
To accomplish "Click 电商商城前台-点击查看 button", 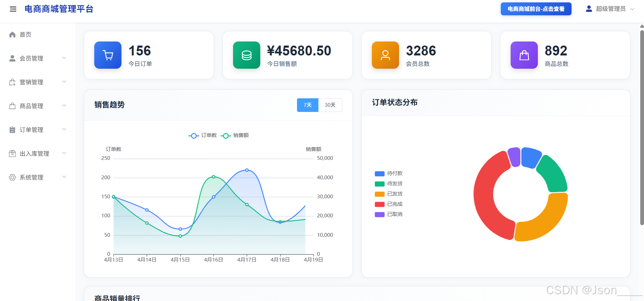I will (536, 9).
